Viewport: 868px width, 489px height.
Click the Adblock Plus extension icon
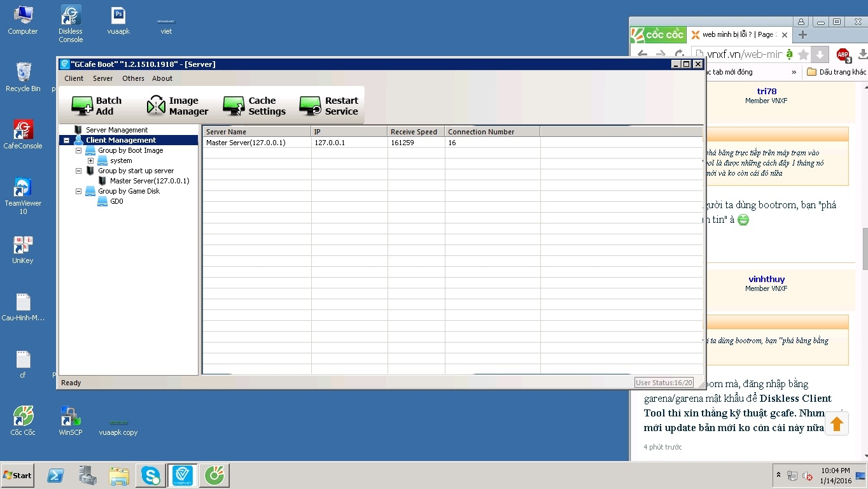[x=843, y=55]
